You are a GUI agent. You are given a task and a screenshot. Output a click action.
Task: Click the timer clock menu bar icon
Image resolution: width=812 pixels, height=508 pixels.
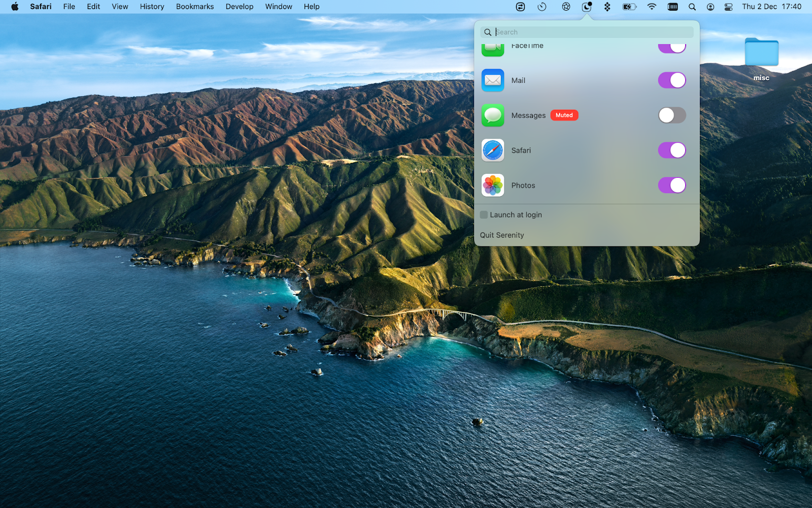click(x=542, y=7)
